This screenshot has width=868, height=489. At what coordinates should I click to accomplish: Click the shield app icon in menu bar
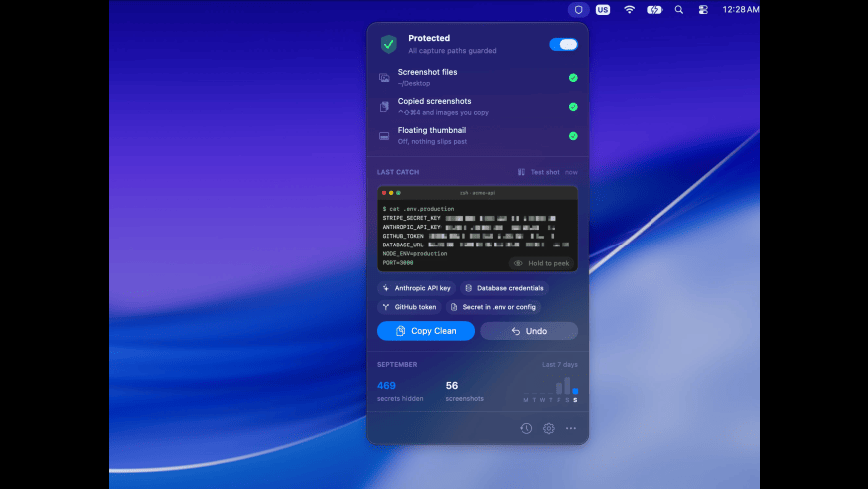[578, 9]
